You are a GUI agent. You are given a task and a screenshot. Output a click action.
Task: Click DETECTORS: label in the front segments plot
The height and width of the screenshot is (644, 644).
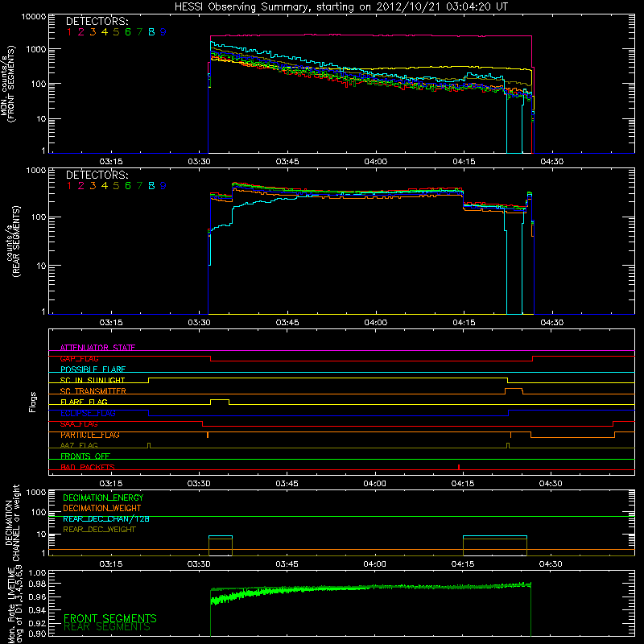(x=97, y=22)
